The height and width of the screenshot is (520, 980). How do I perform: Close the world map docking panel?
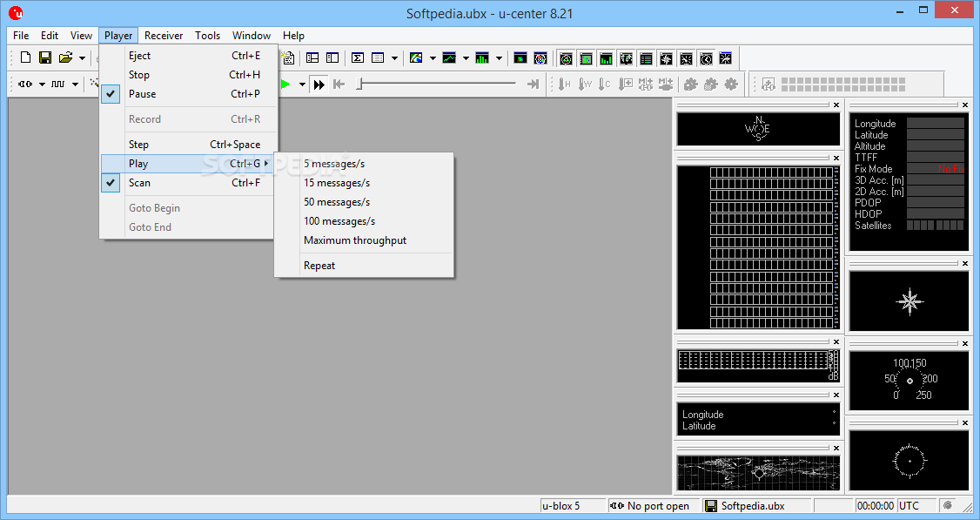[836, 448]
